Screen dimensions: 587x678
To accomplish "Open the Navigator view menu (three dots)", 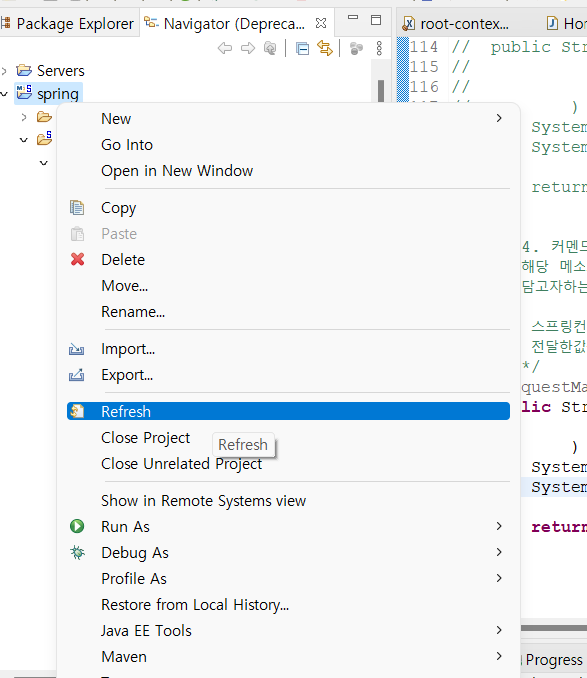I will pos(379,48).
